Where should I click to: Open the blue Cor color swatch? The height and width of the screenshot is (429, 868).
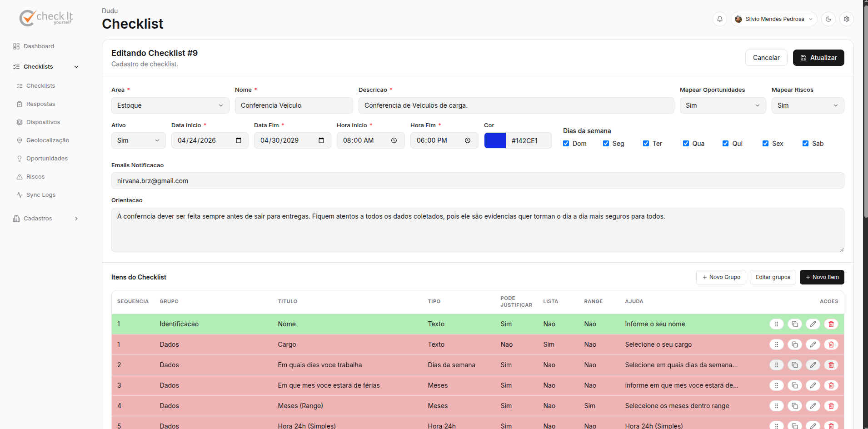click(x=495, y=140)
